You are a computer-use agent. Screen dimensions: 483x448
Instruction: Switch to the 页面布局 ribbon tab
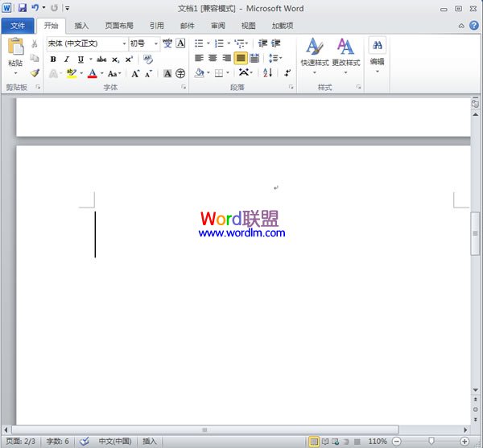(119, 26)
